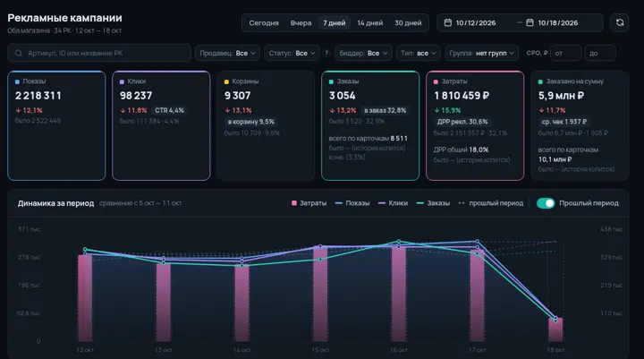The width and height of the screenshot is (644, 359).
Task: Click the 12 окт spending bar
Action: (85, 298)
